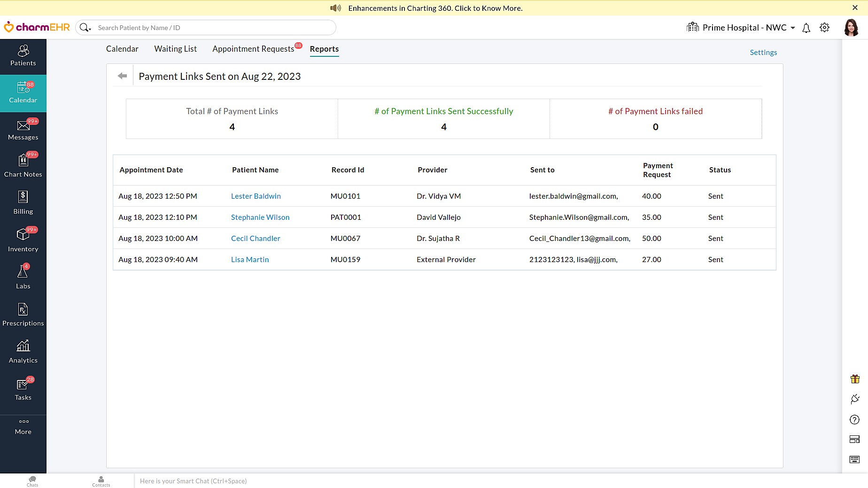Expand the Prime Hospital - NWC facility dropdown
The height and width of the screenshot is (488, 868).
pos(793,27)
